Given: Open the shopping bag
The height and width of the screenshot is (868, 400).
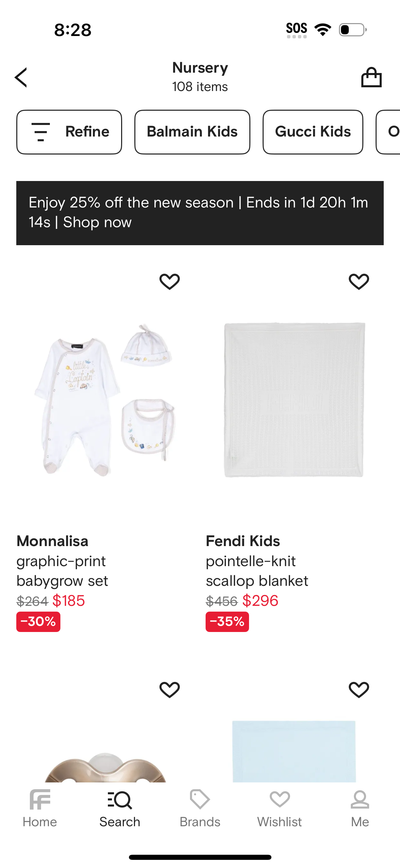Looking at the screenshot, I should point(371,77).
